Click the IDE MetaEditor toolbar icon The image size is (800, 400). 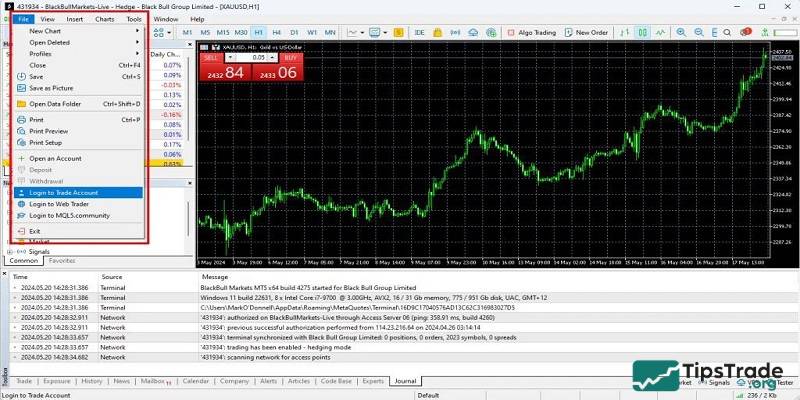click(420, 32)
